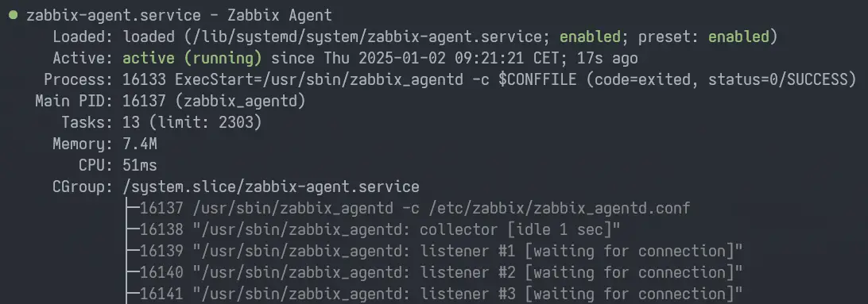Click the CGroup path /system.slice/zabbix-agent.service
The height and width of the screenshot is (304, 868).
tap(271, 187)
